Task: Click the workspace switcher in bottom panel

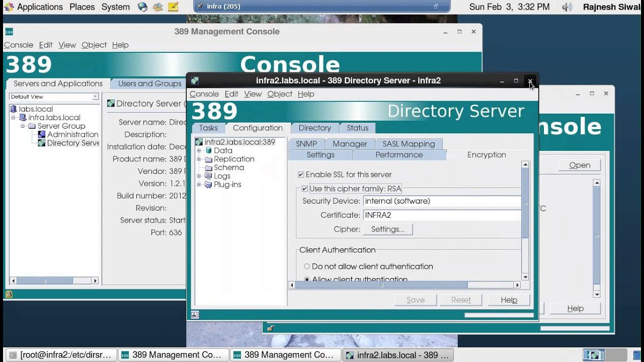Action: tap(605, 355)
